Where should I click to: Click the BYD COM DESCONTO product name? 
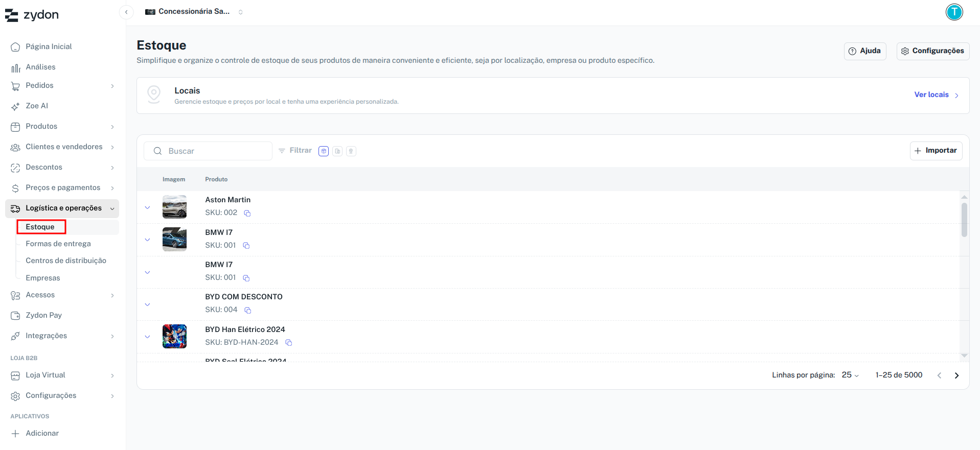pos(244,297)
